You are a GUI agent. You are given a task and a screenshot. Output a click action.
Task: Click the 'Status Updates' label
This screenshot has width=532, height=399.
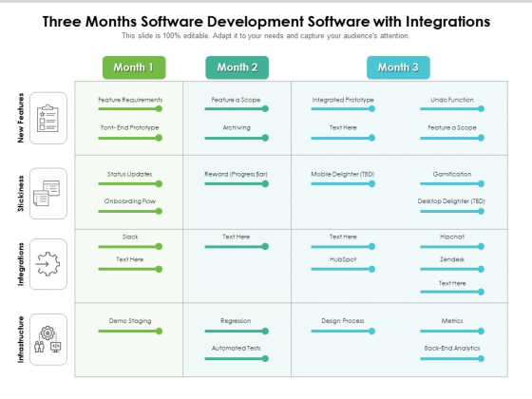pyautogui.click(x=129, y=174)
